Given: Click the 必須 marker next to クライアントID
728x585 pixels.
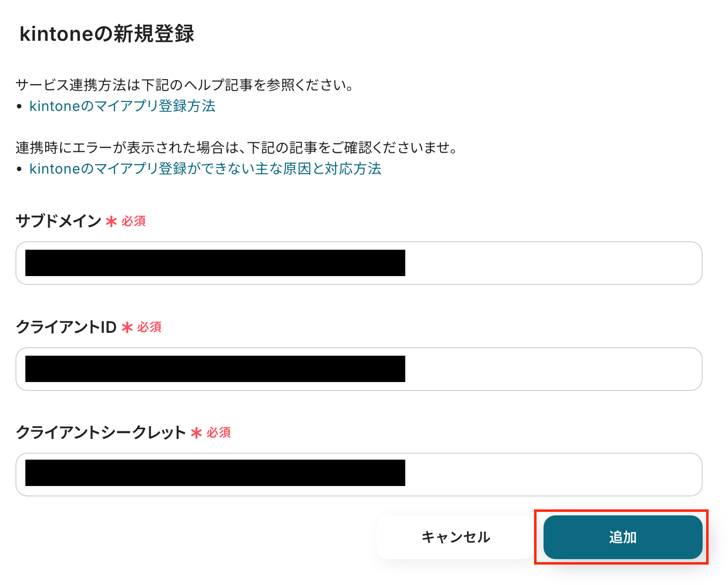Looking at the screenshot, I should tap(150, 327).
